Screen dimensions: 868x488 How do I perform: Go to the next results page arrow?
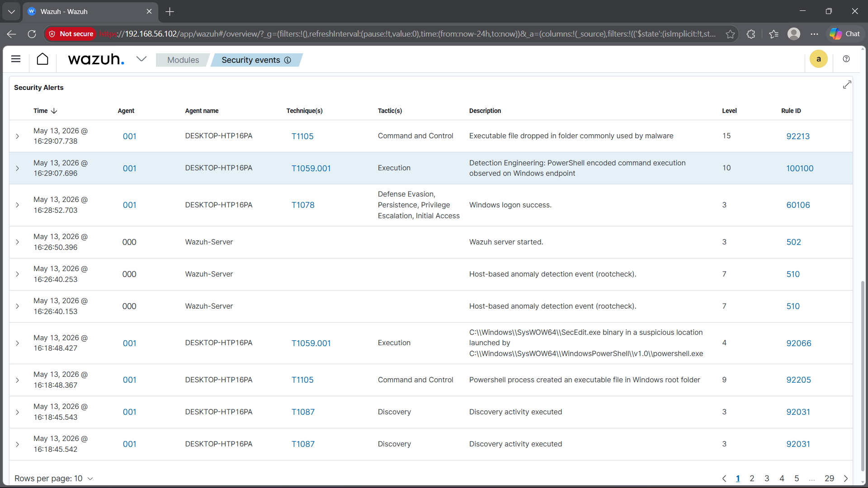click(846, 479)
